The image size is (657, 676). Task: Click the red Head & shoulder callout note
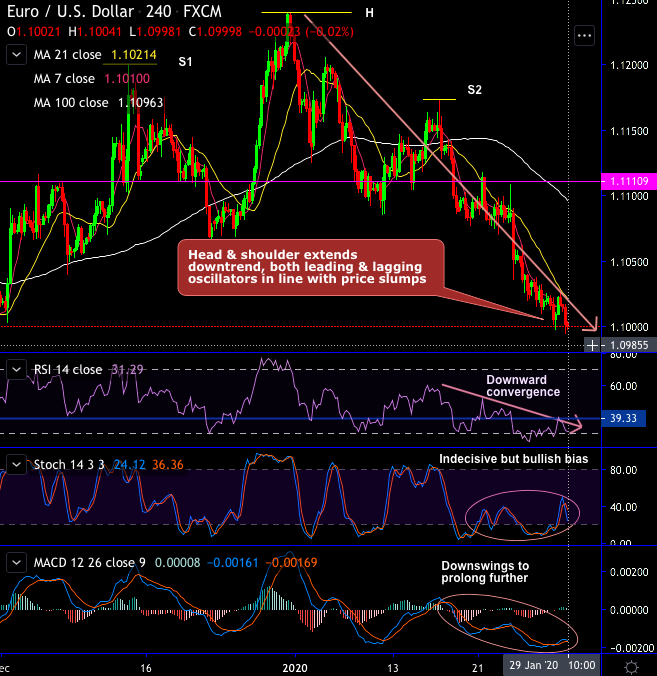tap(311, 267)
